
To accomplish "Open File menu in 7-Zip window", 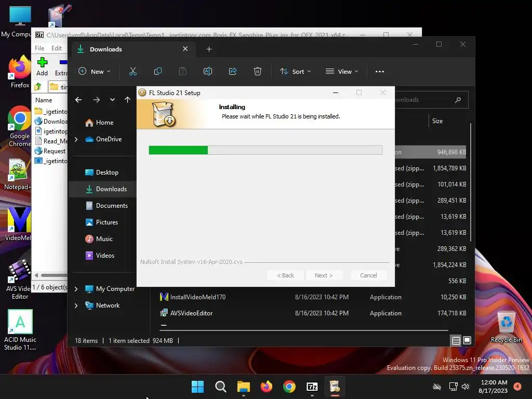I will pos(39,48).
